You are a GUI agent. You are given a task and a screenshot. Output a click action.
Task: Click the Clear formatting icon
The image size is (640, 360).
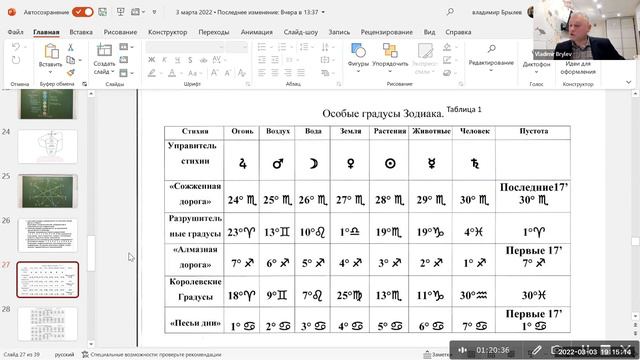click(x=242, y=73)
